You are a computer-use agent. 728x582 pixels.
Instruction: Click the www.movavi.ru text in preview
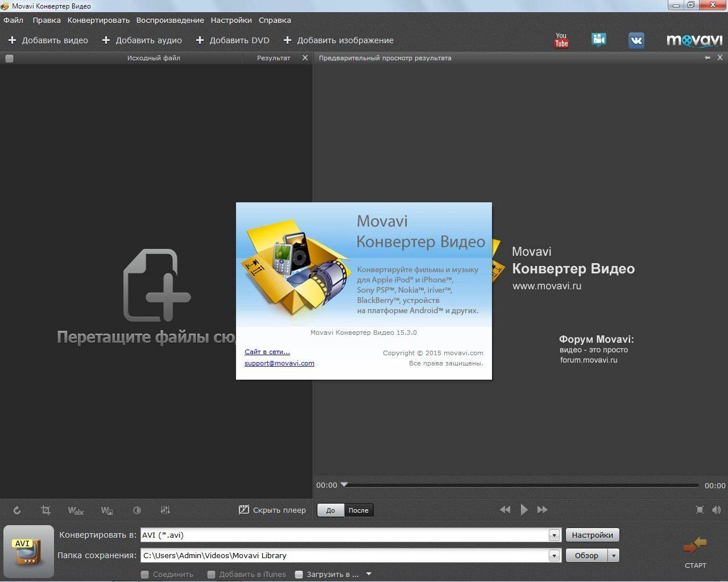coord(547,286)
